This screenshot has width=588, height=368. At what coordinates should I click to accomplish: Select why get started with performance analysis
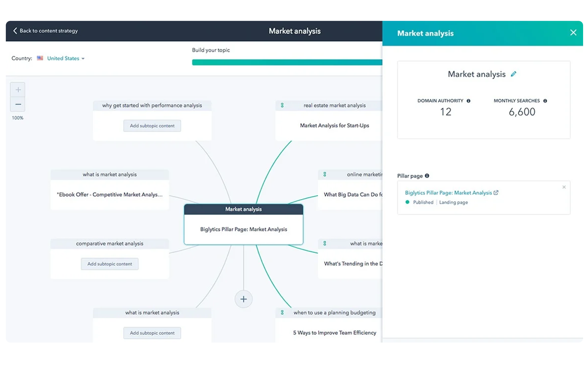152,105
